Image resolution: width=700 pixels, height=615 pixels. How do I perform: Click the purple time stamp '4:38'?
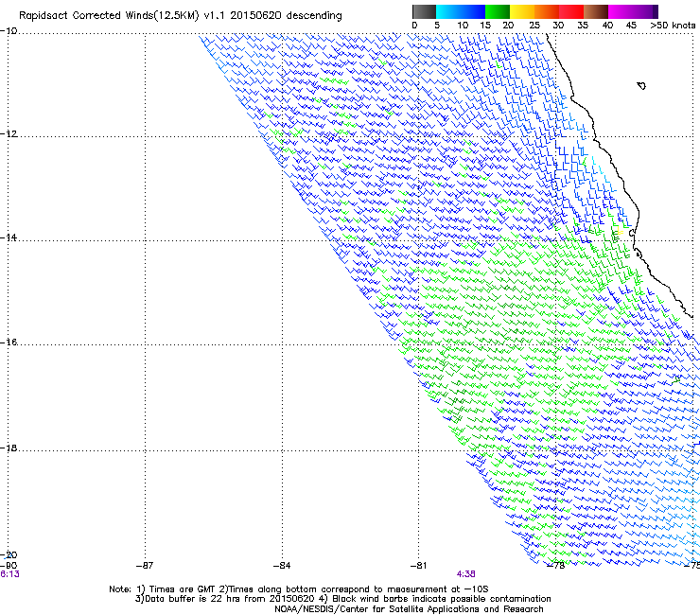click(465, 574)
